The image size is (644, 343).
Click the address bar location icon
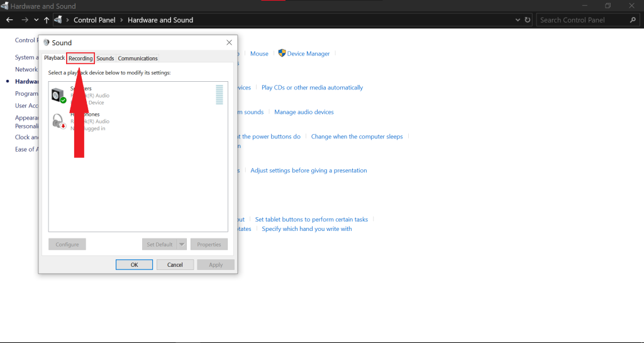pyautogui.click(x=58, y=20)
